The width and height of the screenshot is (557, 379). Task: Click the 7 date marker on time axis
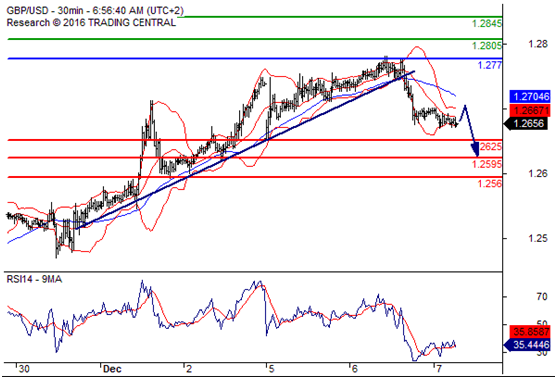(439, 369)
